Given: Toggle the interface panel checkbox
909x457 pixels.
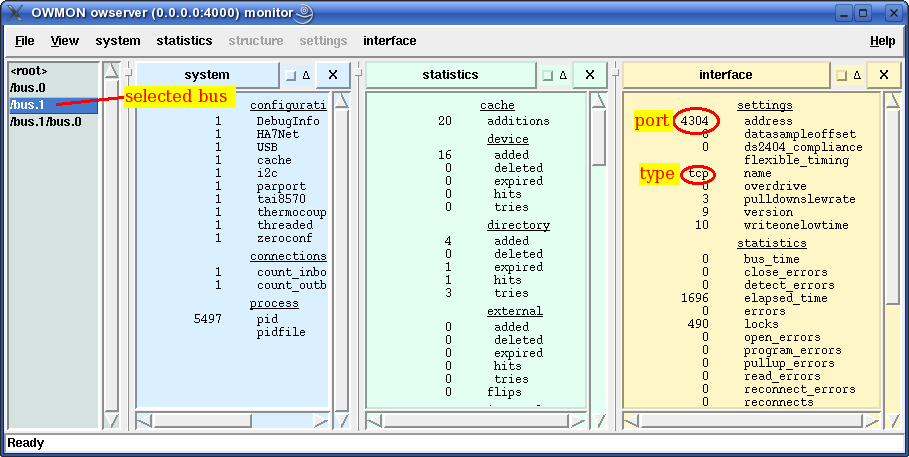Looking at the screenshot, I should pyautogui.click(x=842, y=75).
